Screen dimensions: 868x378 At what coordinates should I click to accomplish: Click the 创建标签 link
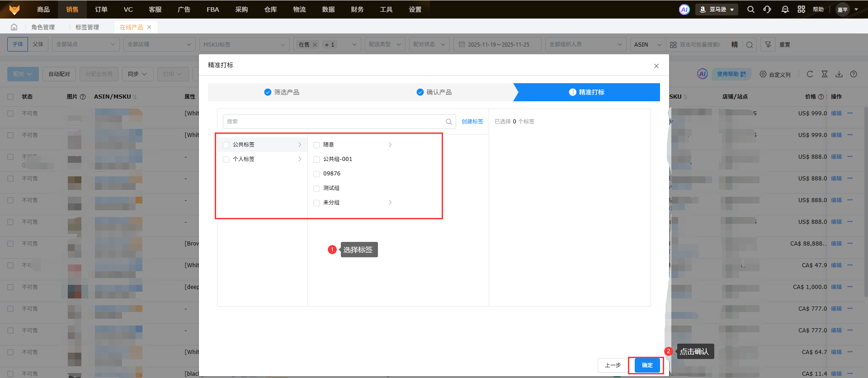point(472,122)
